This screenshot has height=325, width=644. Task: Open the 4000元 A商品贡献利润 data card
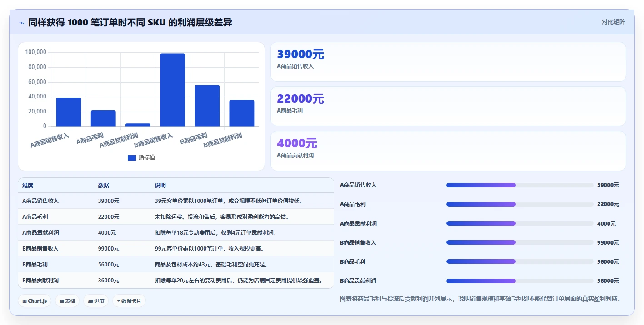click(448, 151)
